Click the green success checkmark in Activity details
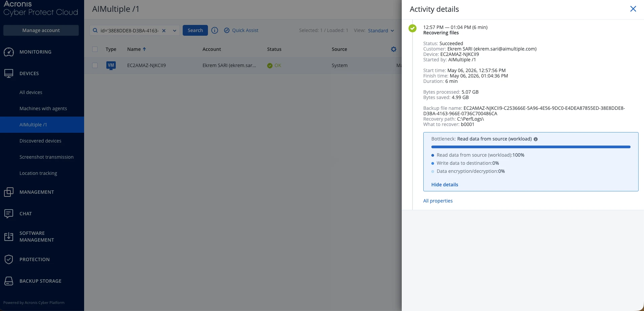Viewport: 644px width, 311px height. [413, 28]
